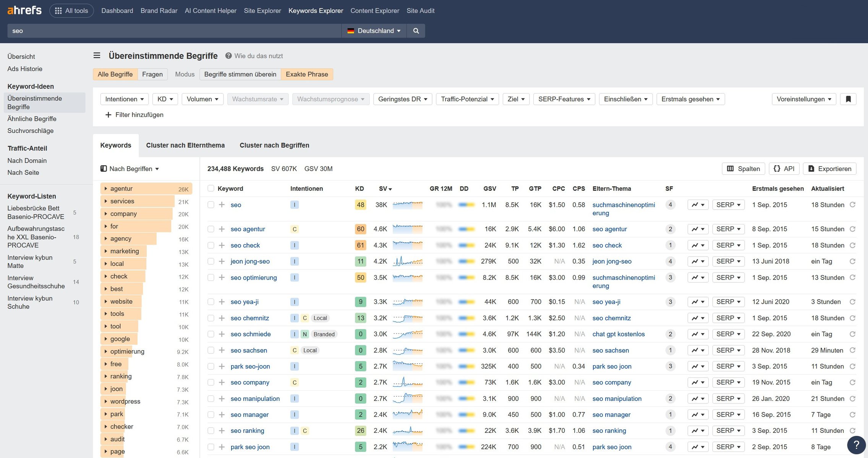Screen dimensions: 868x458
Task: Open the Deutschland country dropdown
Action: click(x=374, y=31)
